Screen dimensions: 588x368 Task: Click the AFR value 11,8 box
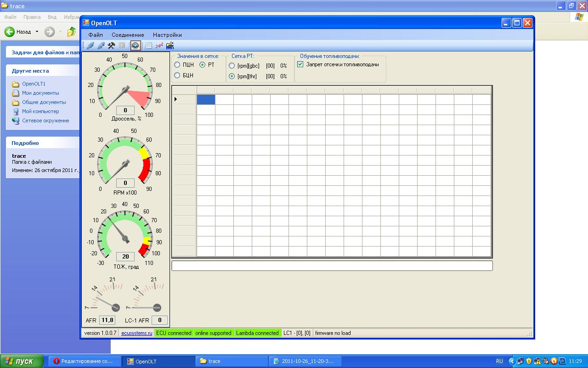tap(107, 320)
